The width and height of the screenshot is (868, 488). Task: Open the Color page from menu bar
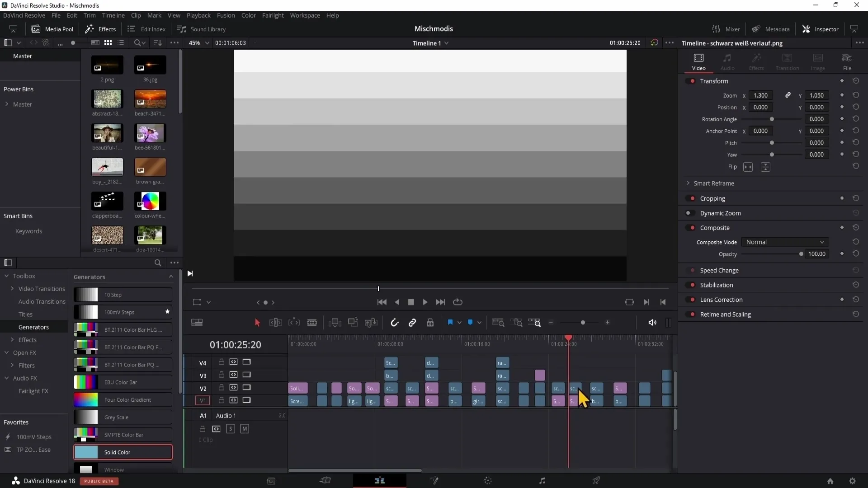point(249,15)
